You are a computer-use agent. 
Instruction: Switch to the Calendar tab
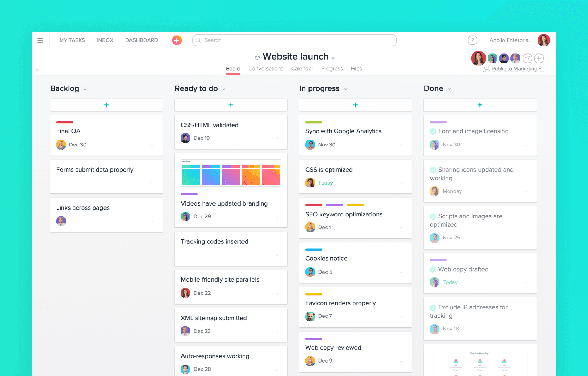(302, 68)
